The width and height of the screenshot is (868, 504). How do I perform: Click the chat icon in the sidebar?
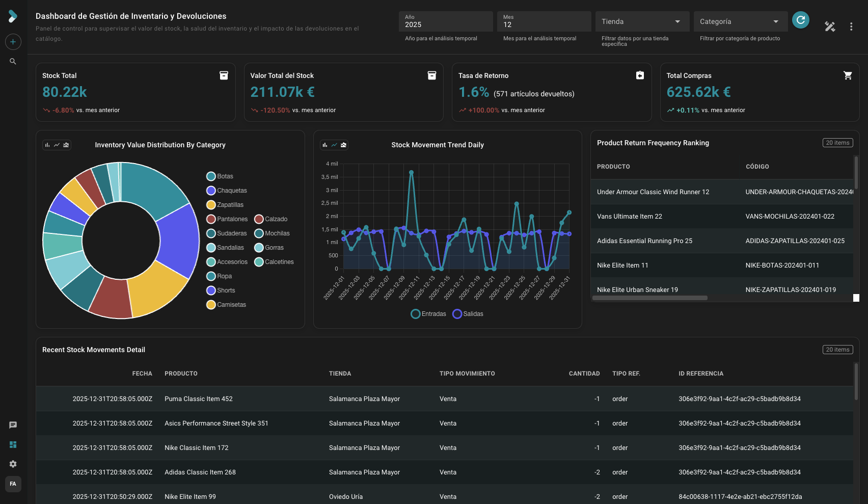pyautogui.click(x=13, y=425)
